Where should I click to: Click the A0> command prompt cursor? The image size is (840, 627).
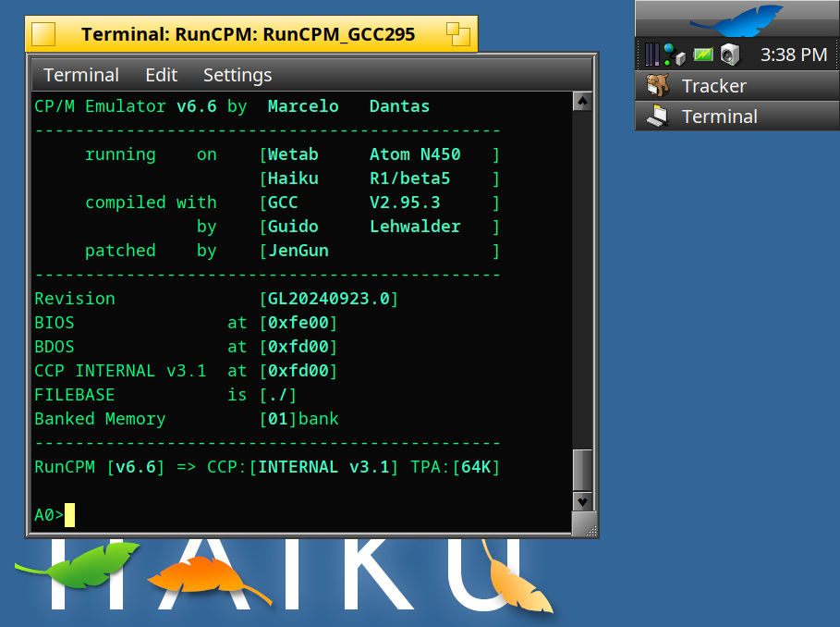point(69,515)
